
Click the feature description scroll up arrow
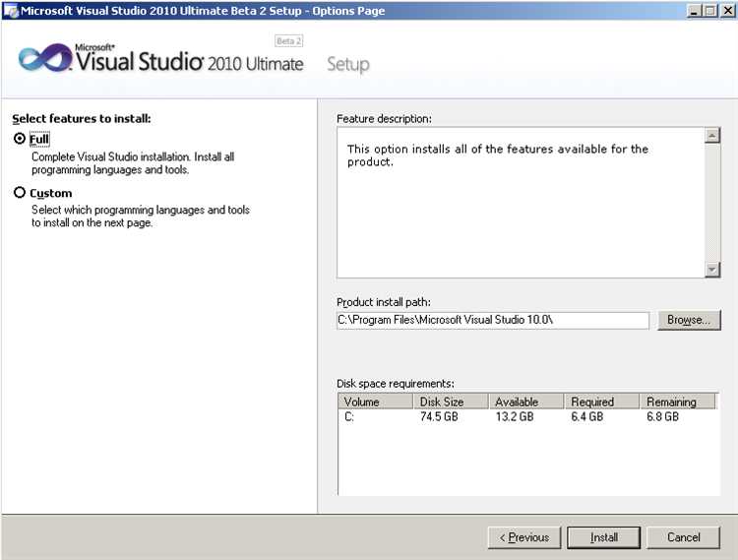712,136
